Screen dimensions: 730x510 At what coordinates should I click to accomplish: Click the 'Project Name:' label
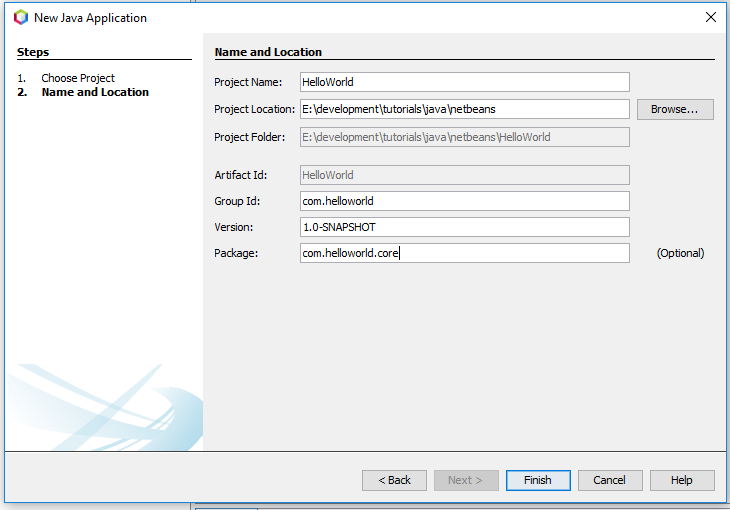tap(248, 82)
